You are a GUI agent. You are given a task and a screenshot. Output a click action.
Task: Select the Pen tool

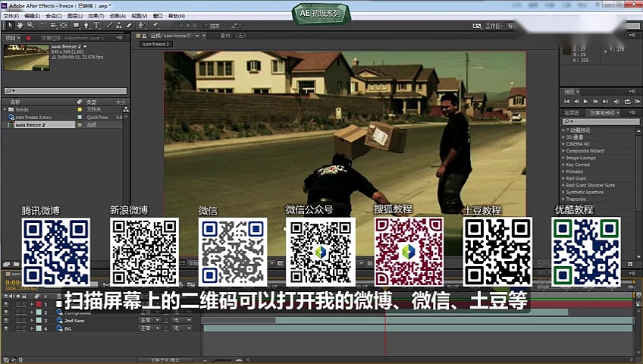86,26
